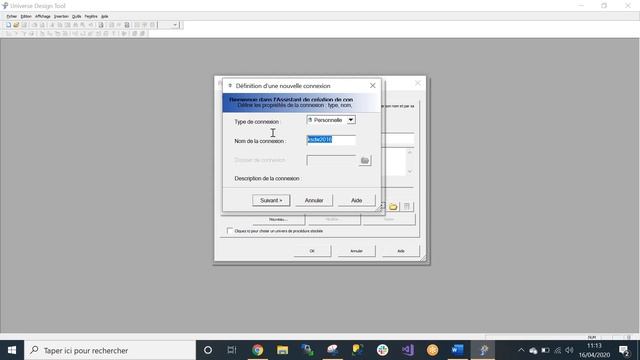640x360 pixels.
Task: Click the folder browse button beside Dossier field
Action: pyautogui.click(x=365, y=160)
